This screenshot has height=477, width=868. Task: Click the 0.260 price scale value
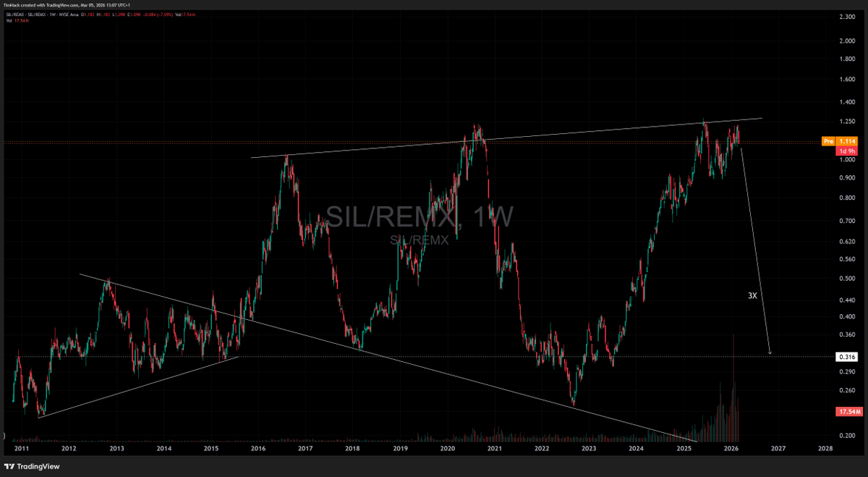847,390
